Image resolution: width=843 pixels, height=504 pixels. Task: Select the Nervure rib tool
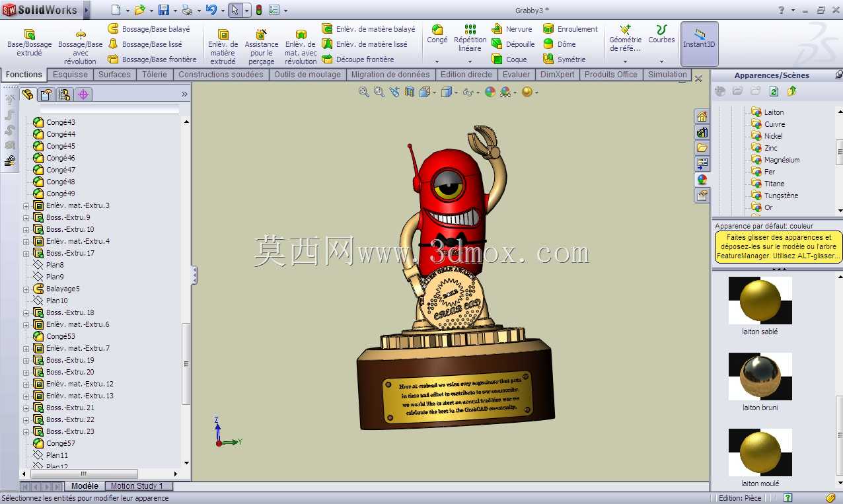[x=512, y=29]
